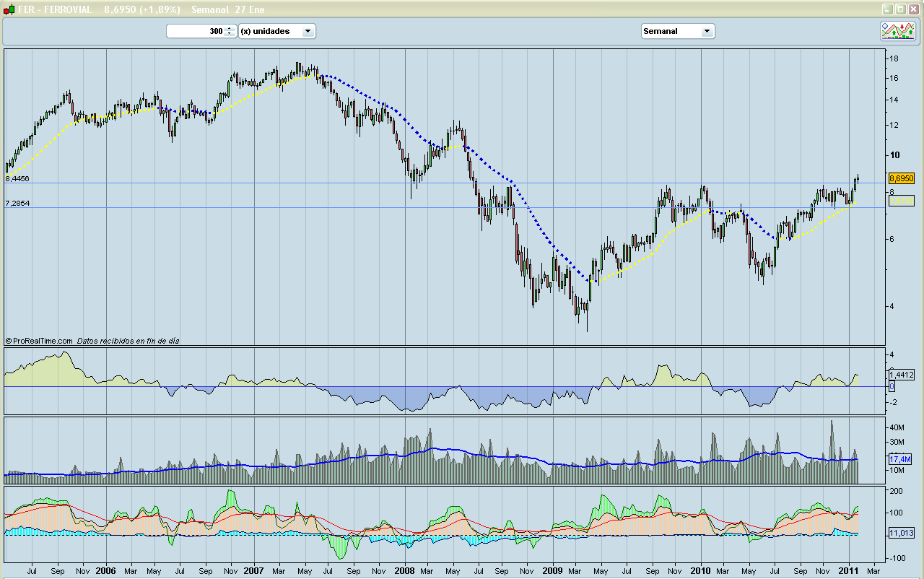Click the 2007 year label on time axis
The image size is (924, 579).
coord(254,570)
